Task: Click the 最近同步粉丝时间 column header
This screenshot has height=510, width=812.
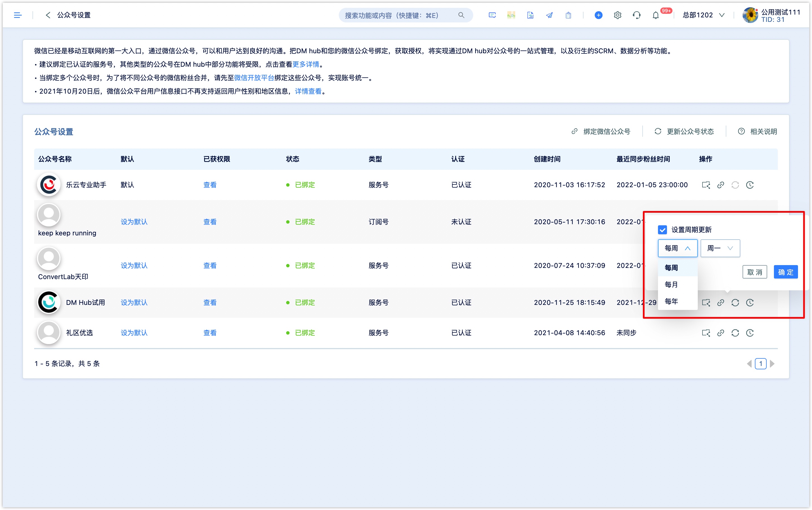Action: click(x=643, y=159)
